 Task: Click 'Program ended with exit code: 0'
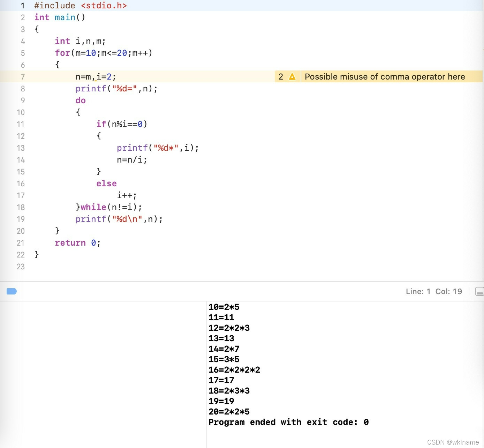[x=289, y=422]
